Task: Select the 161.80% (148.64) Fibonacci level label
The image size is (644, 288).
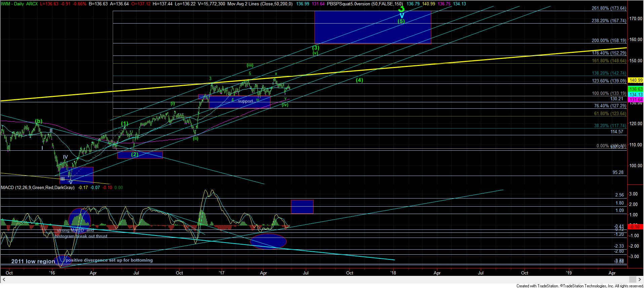Action: tap(609, 61)
